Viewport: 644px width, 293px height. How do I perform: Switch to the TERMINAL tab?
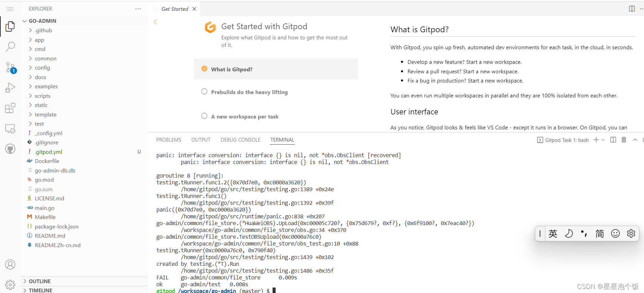tap(282, 140)
